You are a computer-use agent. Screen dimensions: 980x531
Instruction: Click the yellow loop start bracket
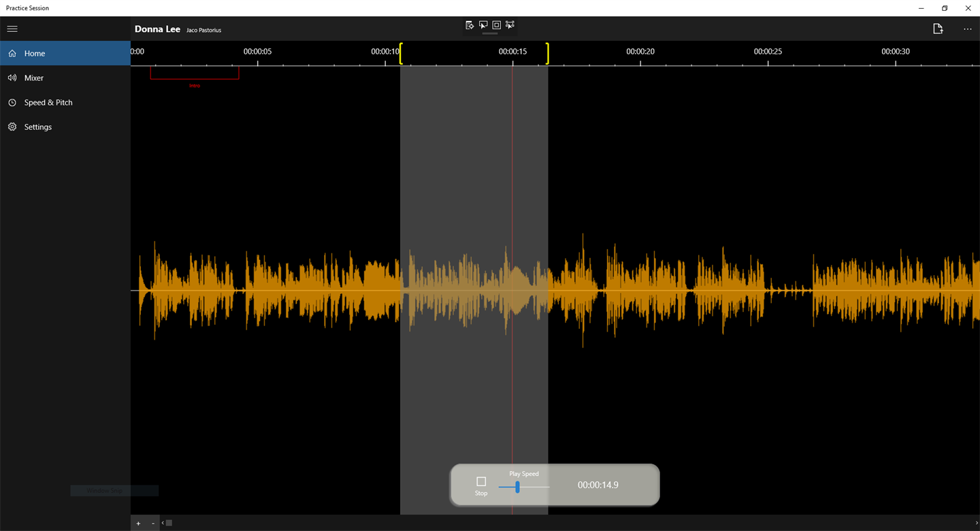[402, 54]
